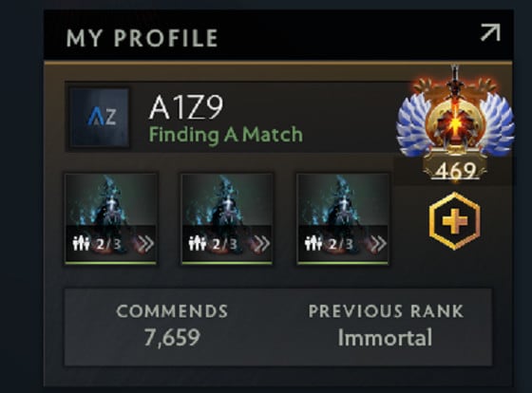The height and width of the screenshot is (393, 532).
Task: Click the party icon on left hero card
Action: [x=81, y=243]
